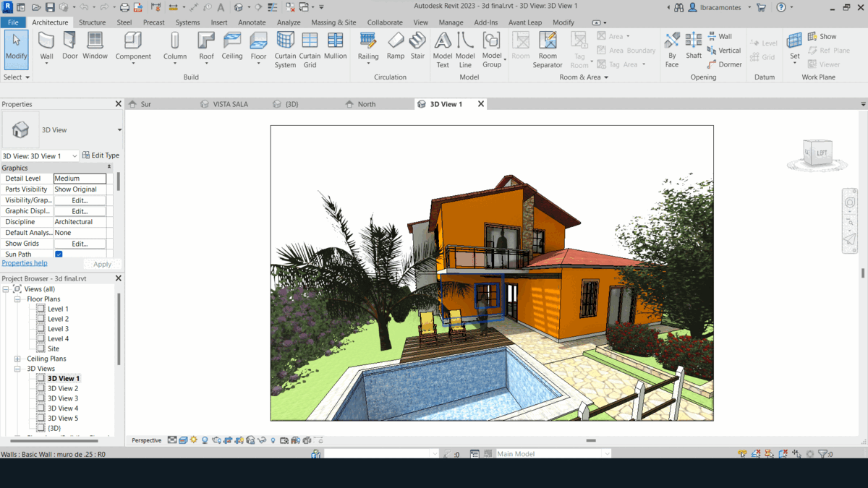Select the Column tool
The height and width of the screenshot is (488, 868).
click(x=174, y=47)
